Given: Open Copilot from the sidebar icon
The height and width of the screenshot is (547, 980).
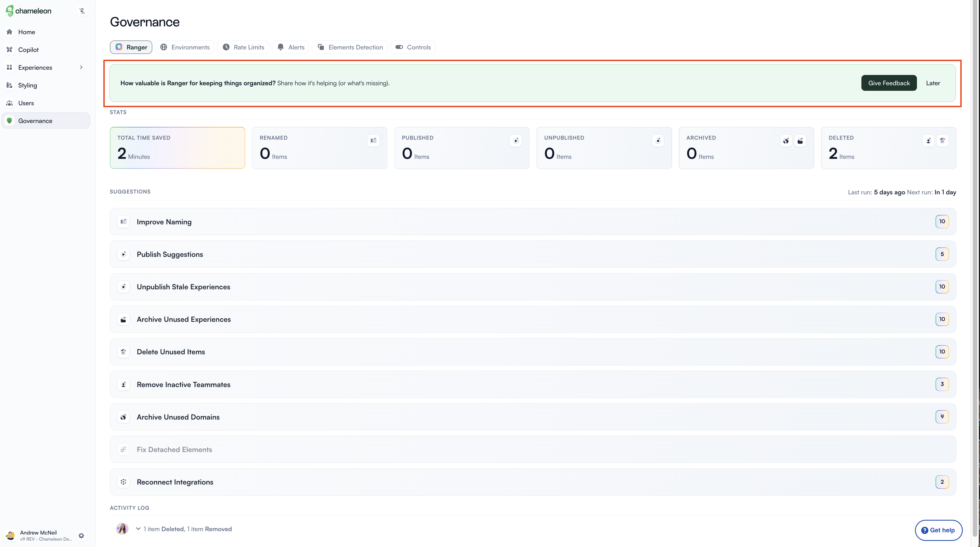Looking at the screenshot, I should 9,49.
